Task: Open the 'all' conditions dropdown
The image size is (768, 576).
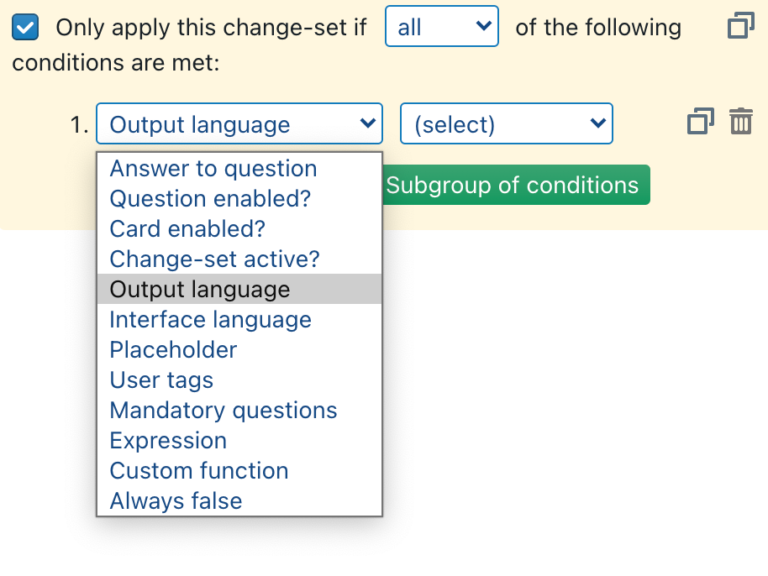Action: pos(441,27)
